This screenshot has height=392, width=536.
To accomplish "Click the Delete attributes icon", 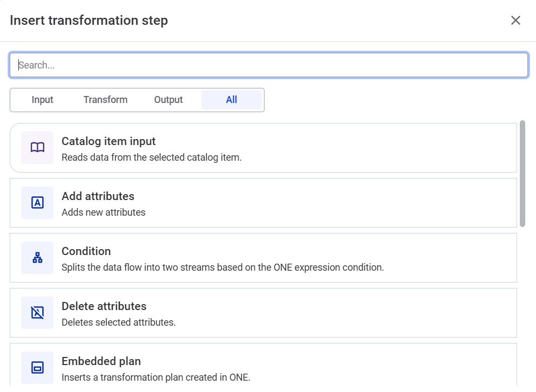I will [x=37, y=313].
